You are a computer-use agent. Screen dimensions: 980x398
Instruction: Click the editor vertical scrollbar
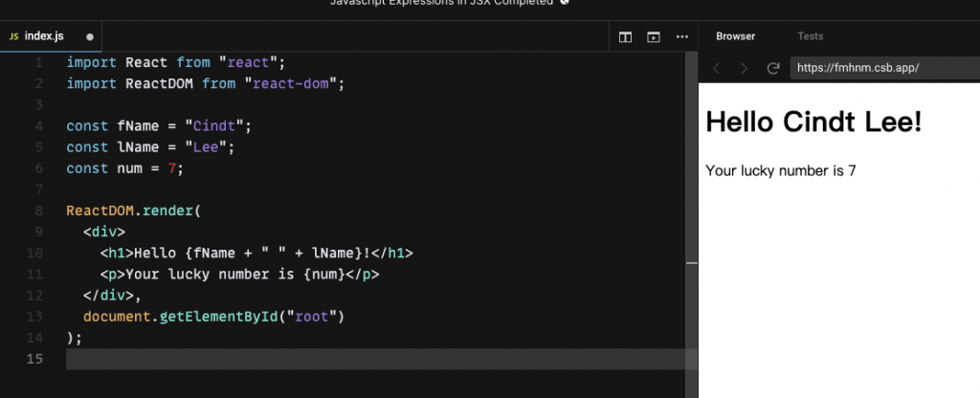(691, 224)
